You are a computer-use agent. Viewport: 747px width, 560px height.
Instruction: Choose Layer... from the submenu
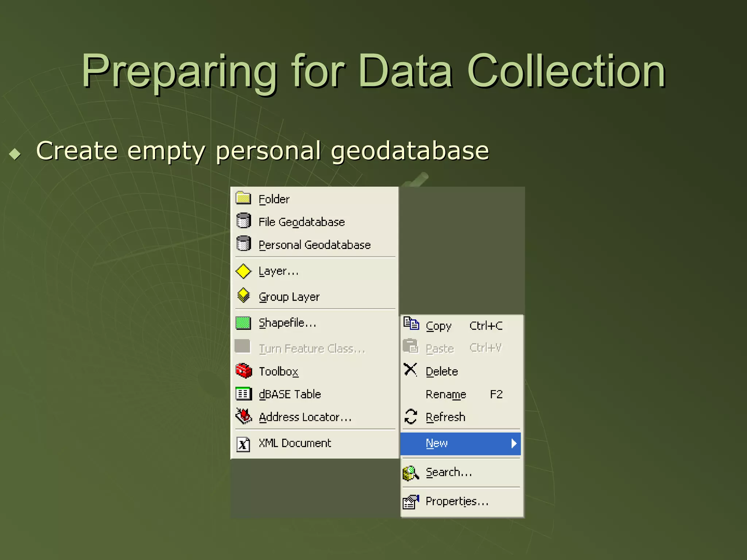tap(315, 271)
